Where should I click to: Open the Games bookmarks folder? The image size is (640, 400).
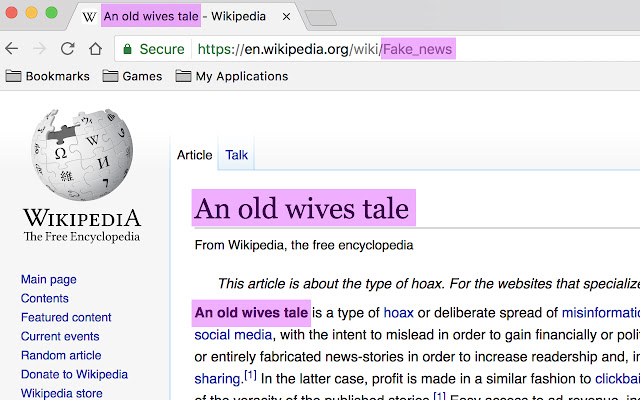132,76
